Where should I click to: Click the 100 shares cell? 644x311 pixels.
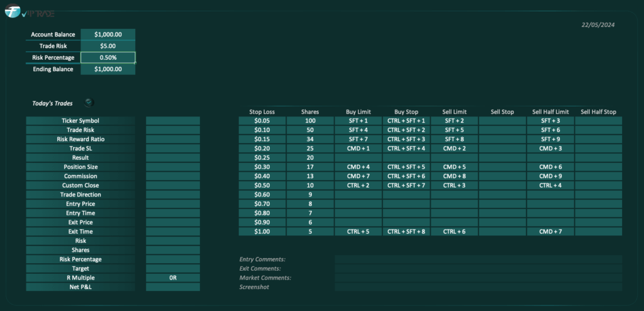pos(310,121)
